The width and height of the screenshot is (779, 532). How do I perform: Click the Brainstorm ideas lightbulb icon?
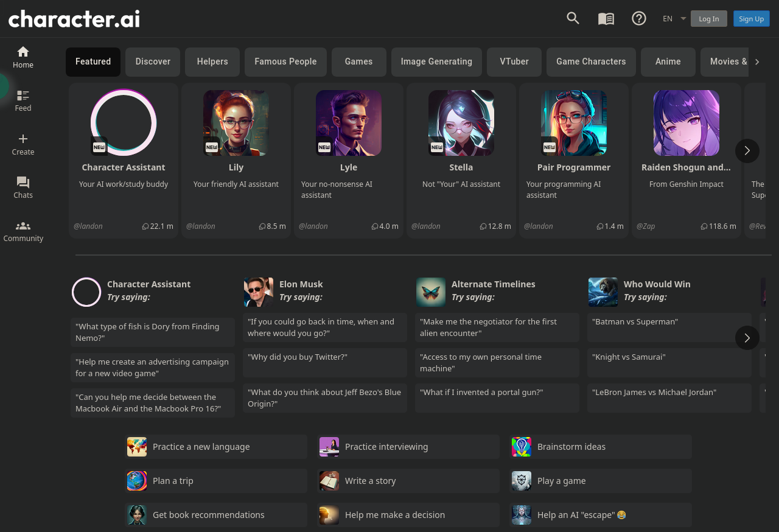point(522,447)
